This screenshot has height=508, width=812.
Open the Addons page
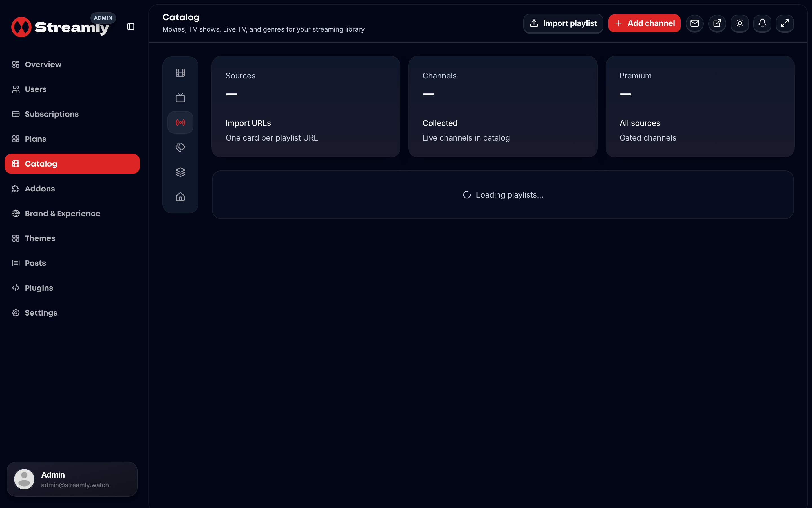point(72,189)
